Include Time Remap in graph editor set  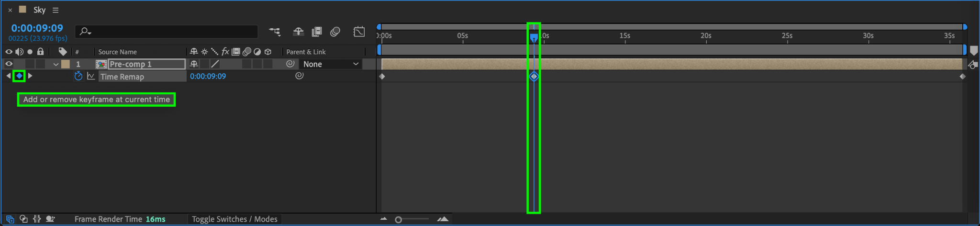(91, 76)
